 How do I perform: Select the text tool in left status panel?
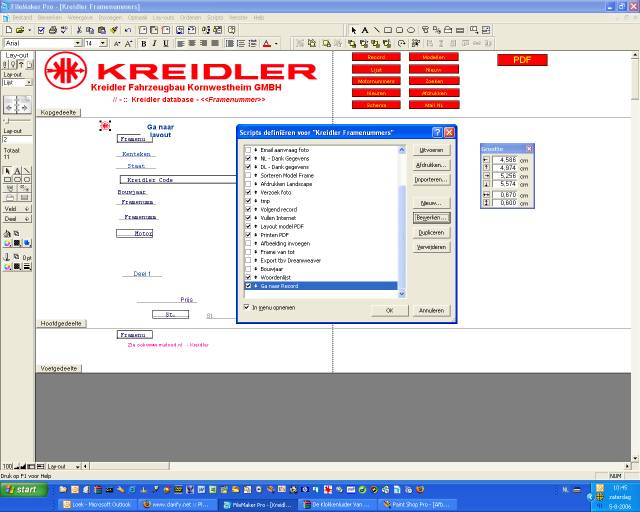pos(17,171)
